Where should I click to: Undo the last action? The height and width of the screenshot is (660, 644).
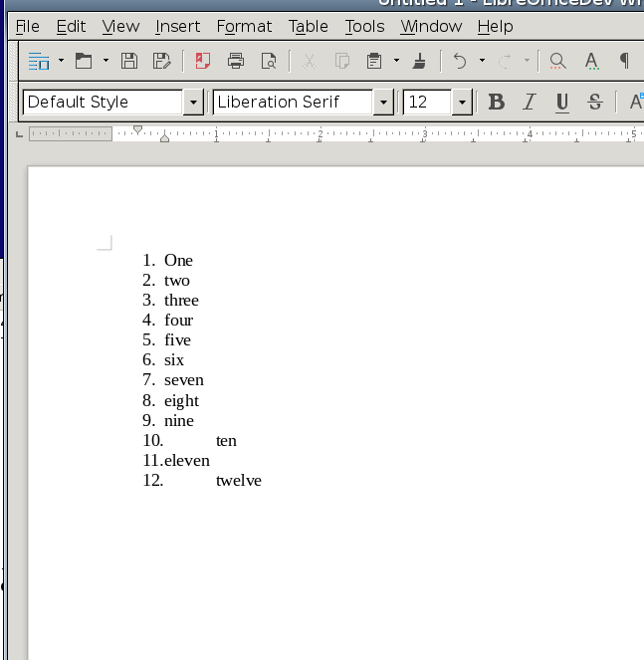pyautogui.click(x=460, y=61)
